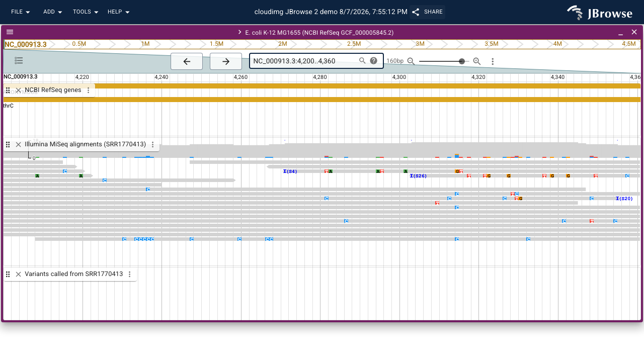Select the thrC gene label

9,106
